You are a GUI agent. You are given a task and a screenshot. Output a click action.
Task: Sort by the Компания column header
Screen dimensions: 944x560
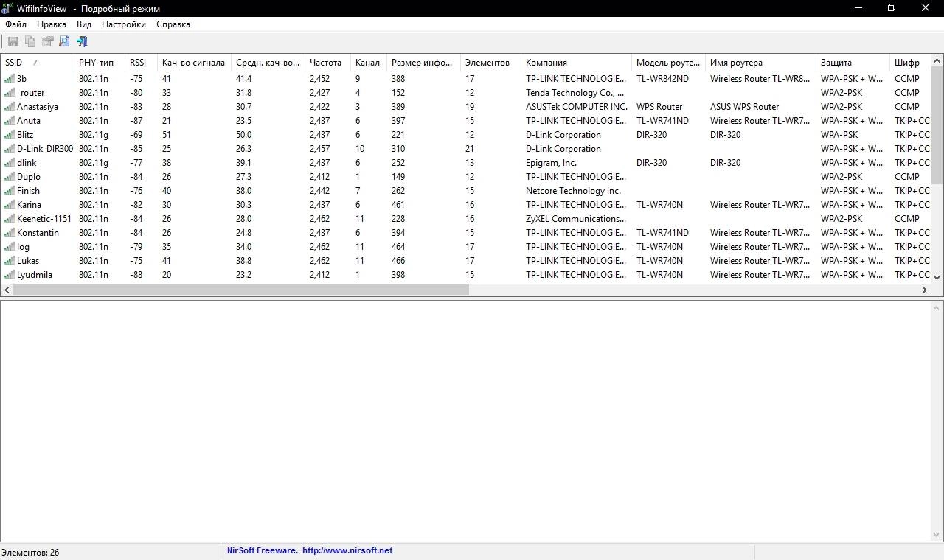coord(576,63)
